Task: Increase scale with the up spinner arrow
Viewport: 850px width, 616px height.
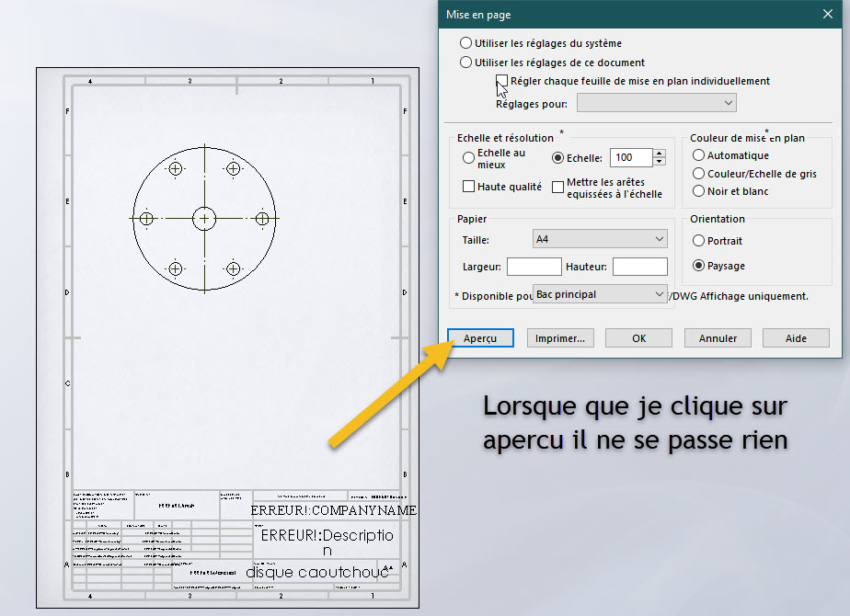Action: pos(659,154)
